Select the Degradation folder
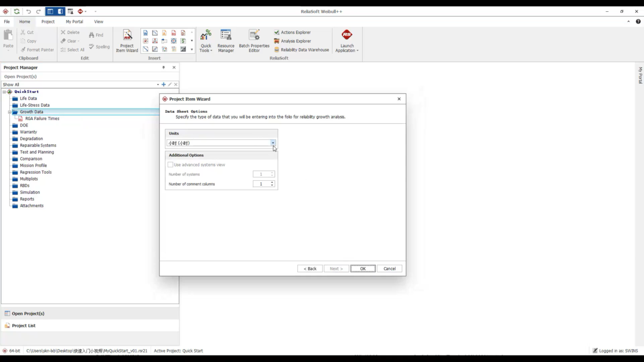Image resolution: width=644 pixels, height=362 pixels. click(x=31, y=139)
